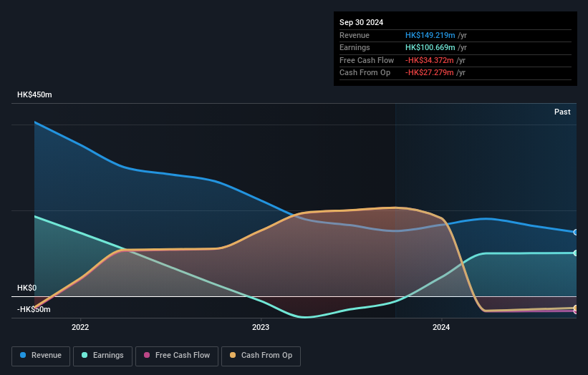Image resolution: width=588 pixels, height=375 pixels.
Task: Click the Cash From Op end-point marker
Action: [x=576, y=308]
